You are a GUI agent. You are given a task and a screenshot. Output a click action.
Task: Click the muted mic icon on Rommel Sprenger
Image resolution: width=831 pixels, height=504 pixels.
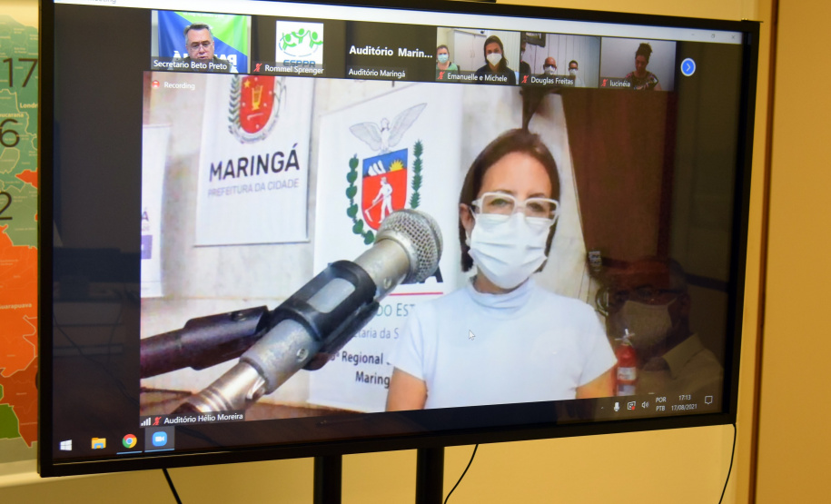click(258, 68)
